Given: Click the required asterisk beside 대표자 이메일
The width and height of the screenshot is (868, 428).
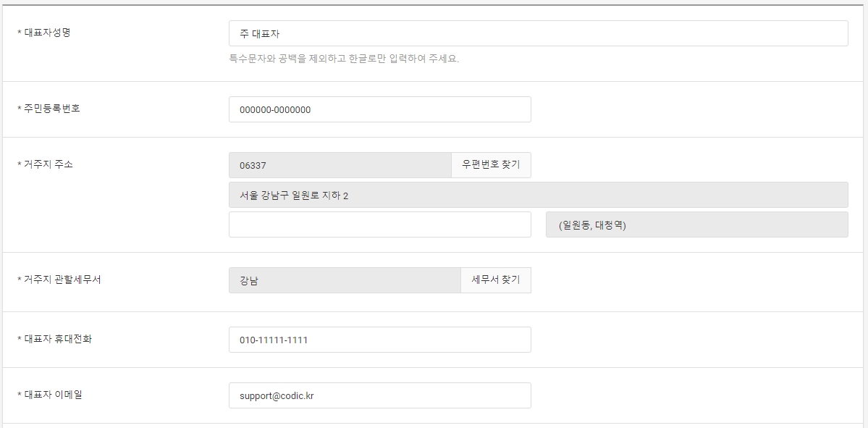Looking at the screenshot, I should (20, 394).
